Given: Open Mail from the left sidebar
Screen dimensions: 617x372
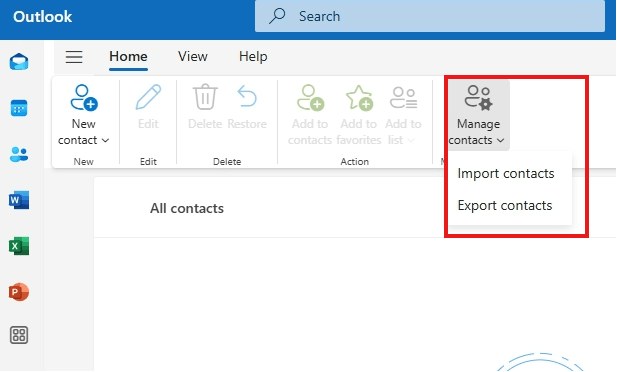Looking at the screenshot, I should point(19,62).
